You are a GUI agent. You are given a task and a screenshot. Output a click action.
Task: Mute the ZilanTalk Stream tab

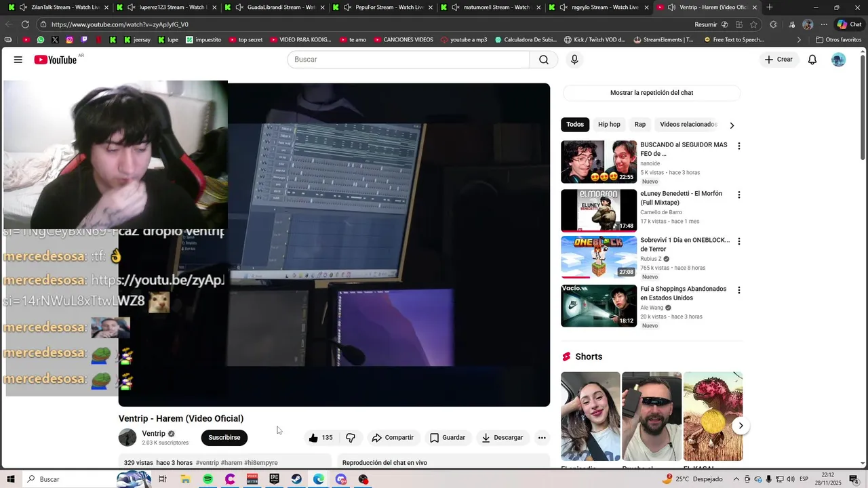click(23, 7)
